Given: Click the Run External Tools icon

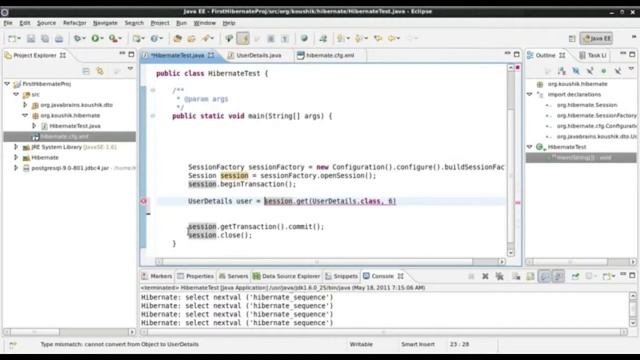Looking at the screenshot, I should [113, 38].
